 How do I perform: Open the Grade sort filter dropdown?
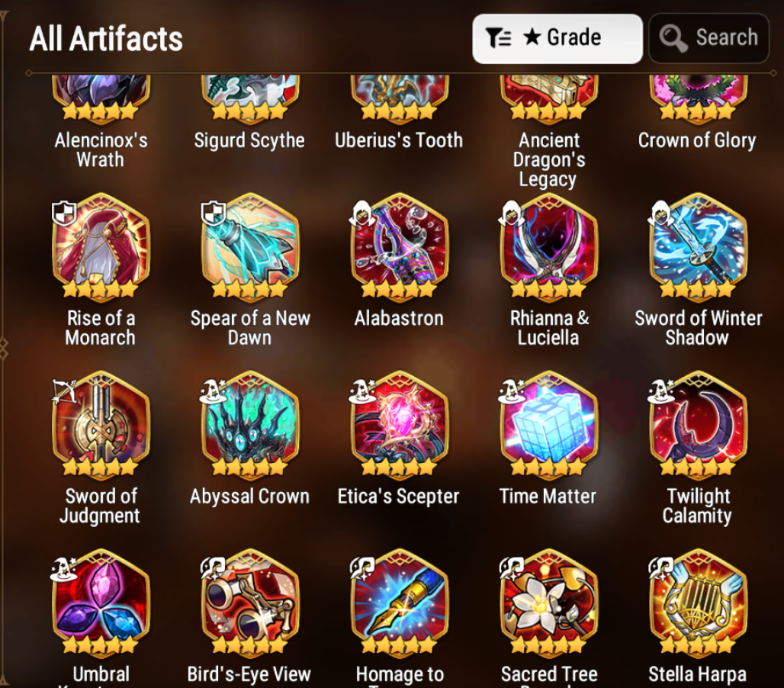pyautogui.click(x=557, y=38)
